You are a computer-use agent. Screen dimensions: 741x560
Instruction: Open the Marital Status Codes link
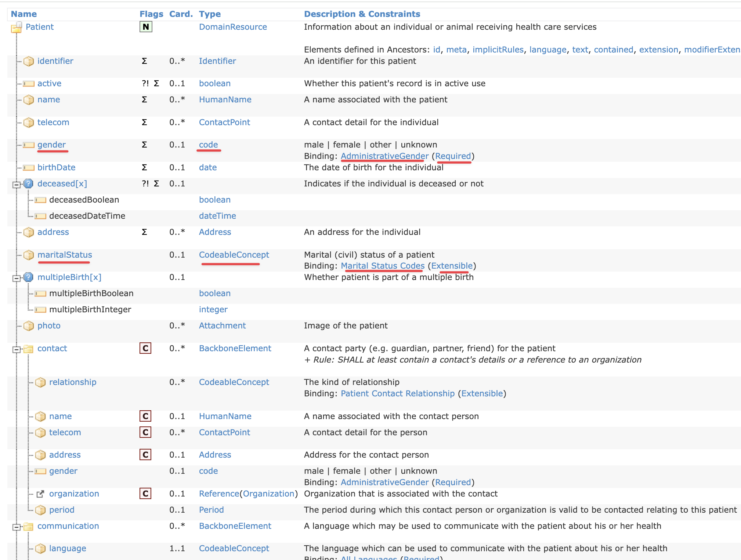383,266
